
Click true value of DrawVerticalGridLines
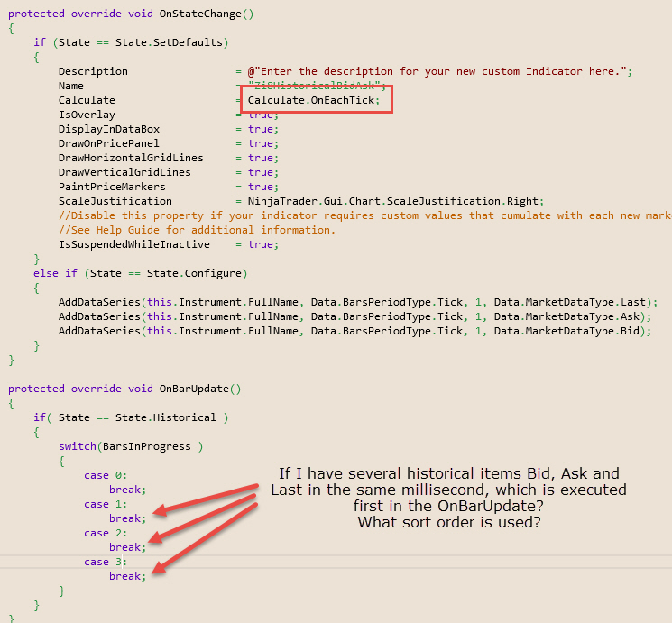click(260, 172)
